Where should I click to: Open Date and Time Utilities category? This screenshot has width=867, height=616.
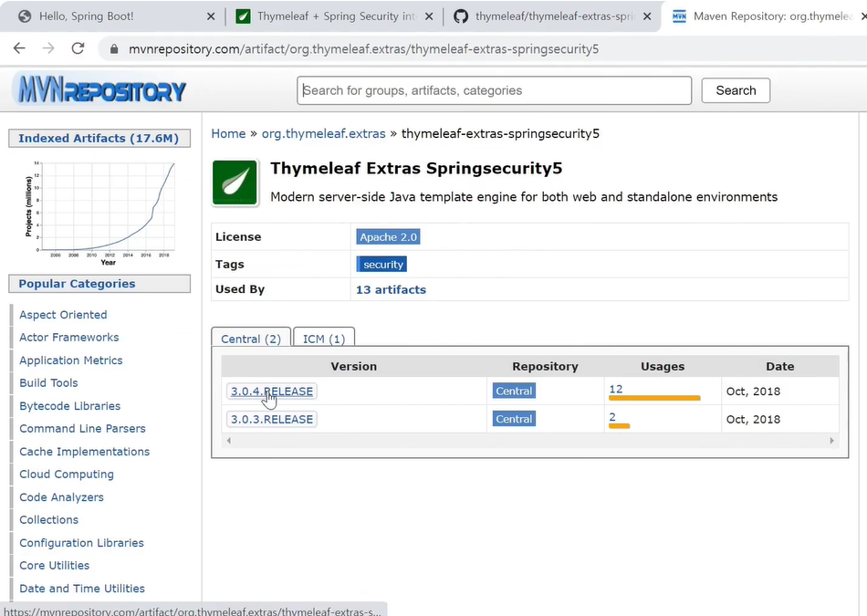tap(82, 589)
